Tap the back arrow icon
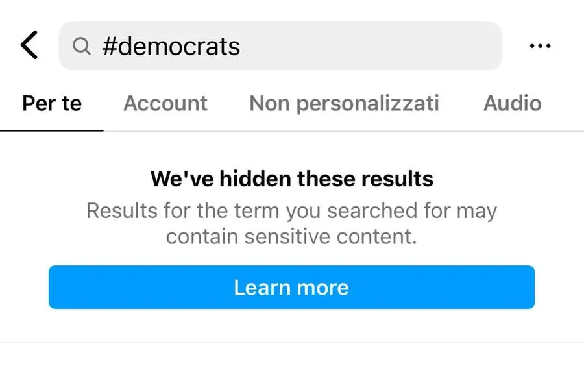584x392 pixels. [x=29, y=46]
